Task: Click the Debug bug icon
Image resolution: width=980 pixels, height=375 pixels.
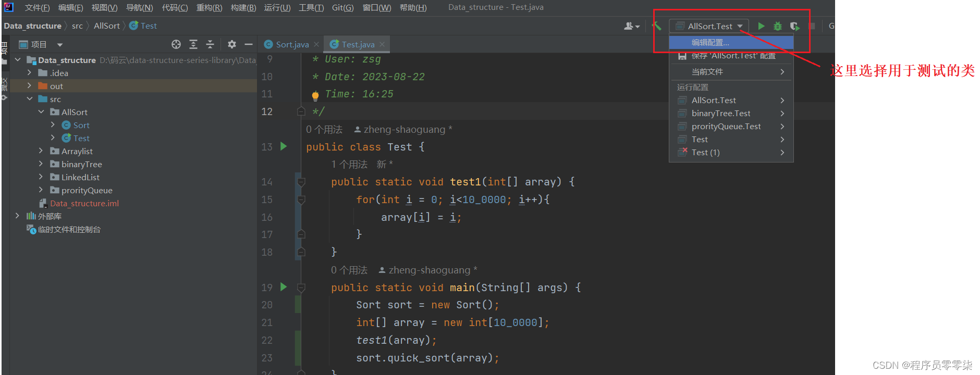Action: pyautogui.click(x=778, y=26)
